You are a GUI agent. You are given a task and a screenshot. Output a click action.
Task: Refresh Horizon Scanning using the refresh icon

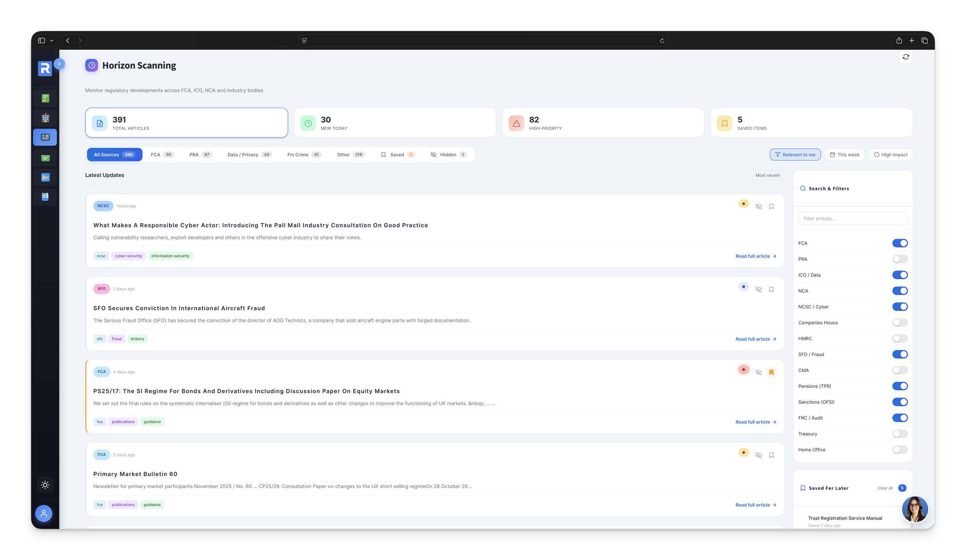(x=906, y=57)
